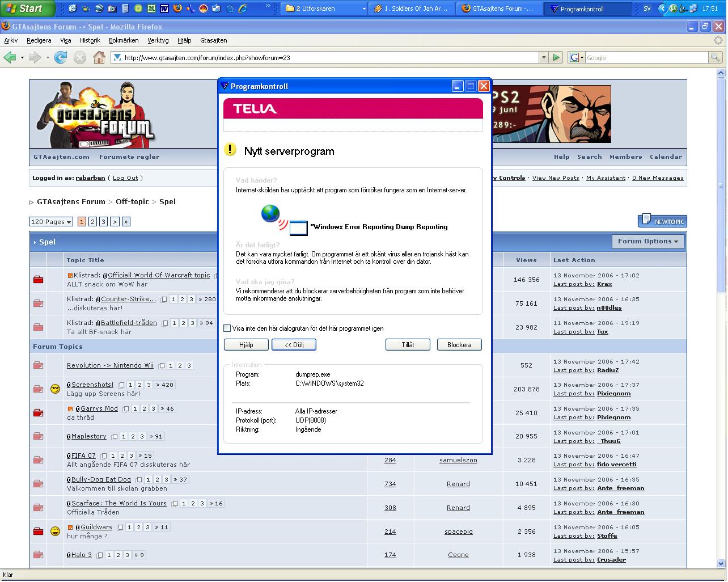Screen dimensions: 728x582
Task: Click the green back arrow icon
Action: [x=10, y=57]
